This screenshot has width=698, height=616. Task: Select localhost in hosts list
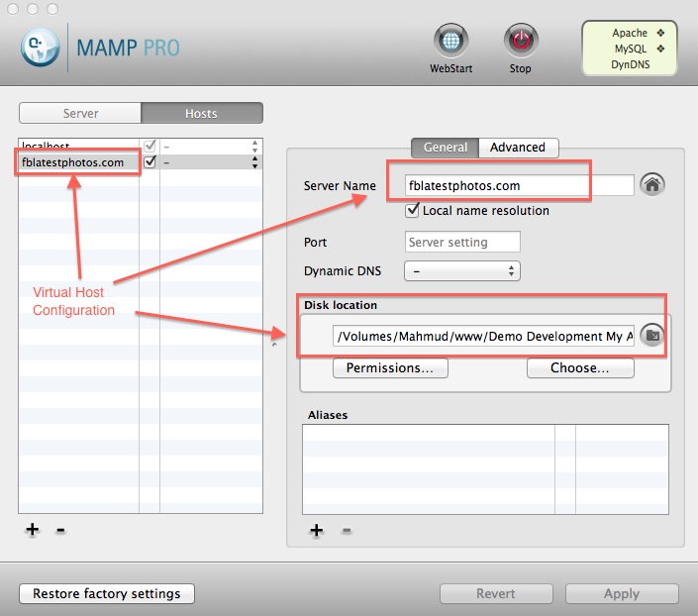tap(46, 146)
